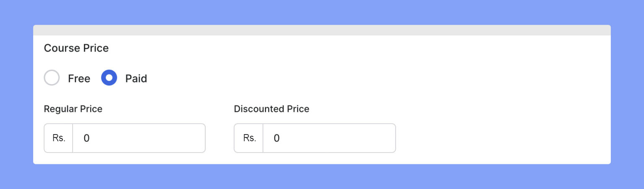This screenshot has width=644, height=189.
Task: Click the blue background below the card
Action: (x=322, y=177)
